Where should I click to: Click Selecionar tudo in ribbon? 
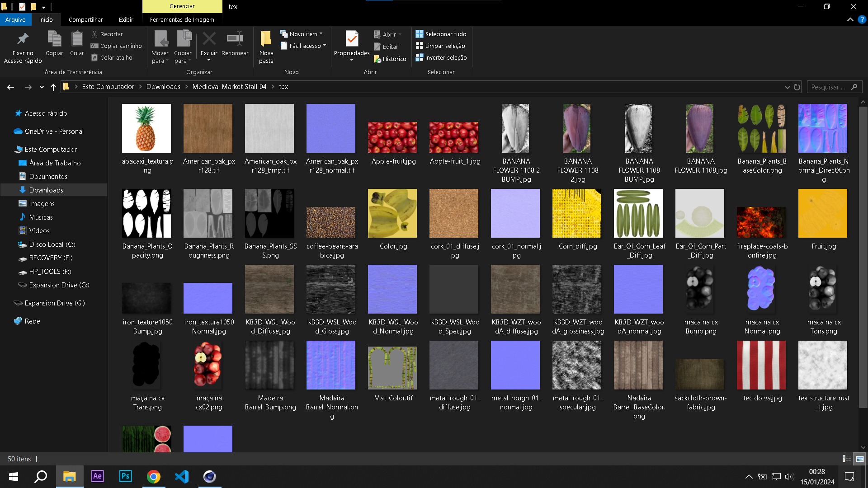441,34
